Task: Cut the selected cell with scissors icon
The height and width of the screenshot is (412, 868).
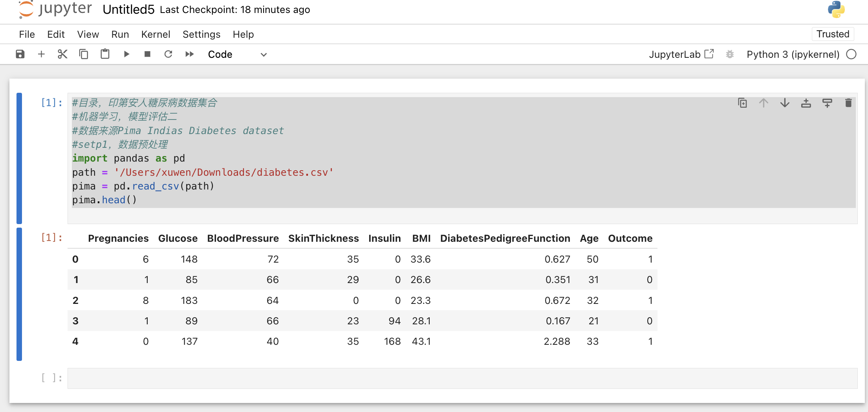Action: 62,54
